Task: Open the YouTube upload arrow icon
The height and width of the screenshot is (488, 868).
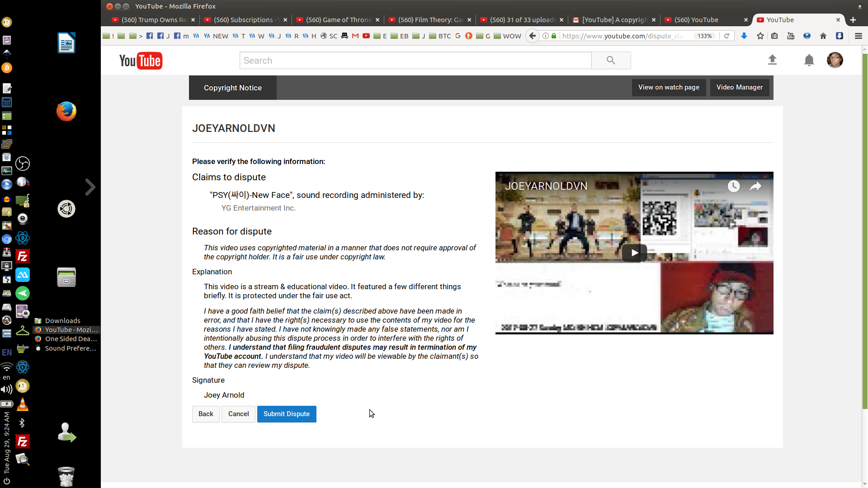Action: [x=772, y=60]
